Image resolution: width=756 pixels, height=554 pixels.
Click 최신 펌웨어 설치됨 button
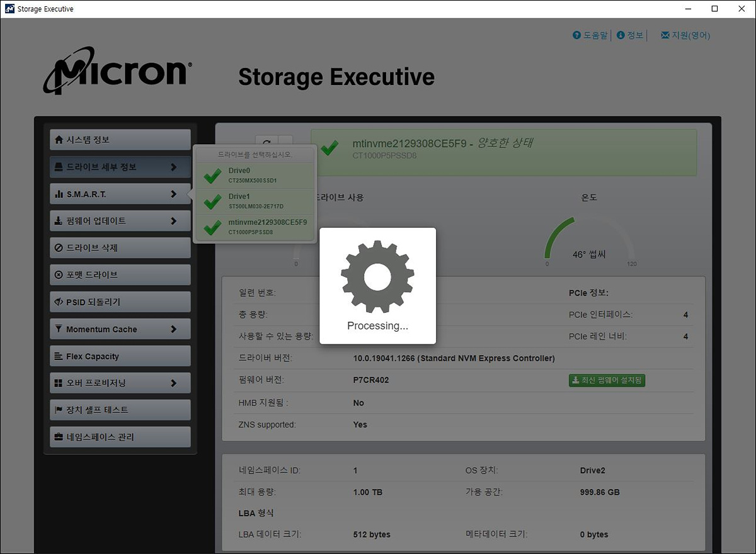pos(607,380)
